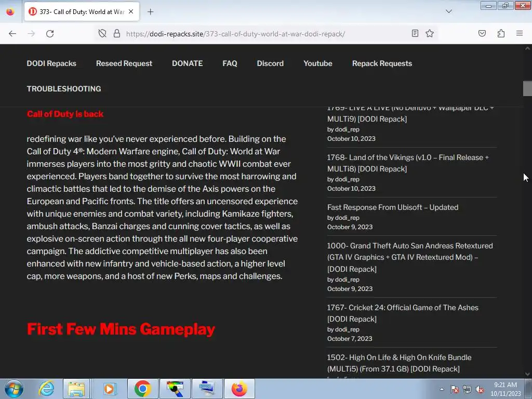Viewport: 532px width, 399px height.
Task: Switch to Firefox in the taskbar
Action: 240,389
